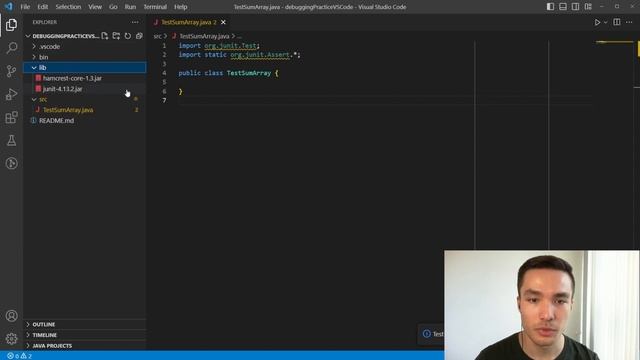Open the bottom circular activity bar icon above Accounts

point(11,163)
